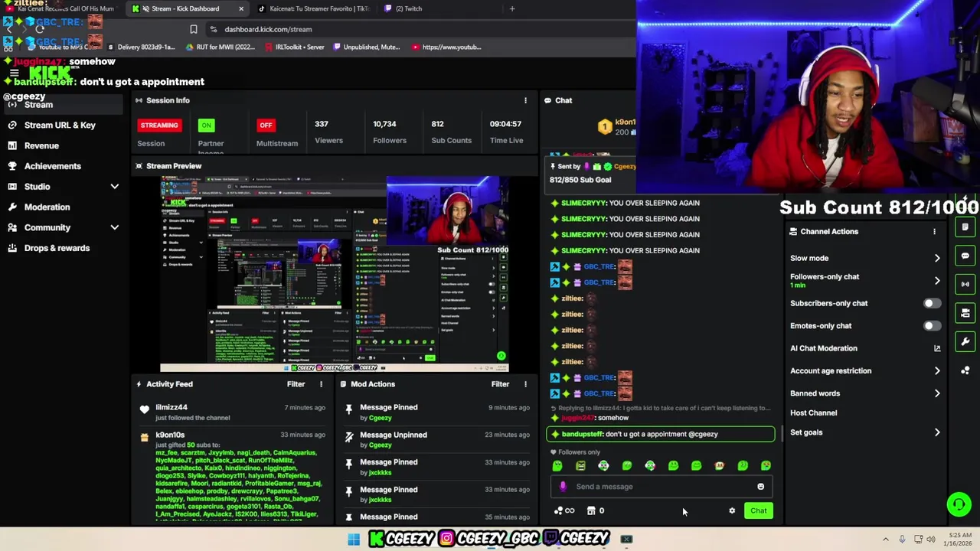
Task: Toggle the Multistream OFF indicator
Action: point(266,125)
